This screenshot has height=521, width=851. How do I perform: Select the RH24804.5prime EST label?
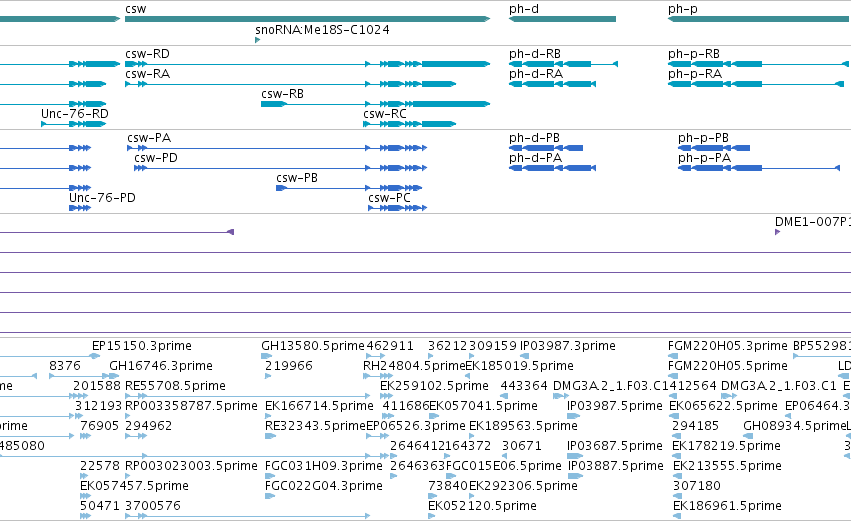[x=414, y=366]
